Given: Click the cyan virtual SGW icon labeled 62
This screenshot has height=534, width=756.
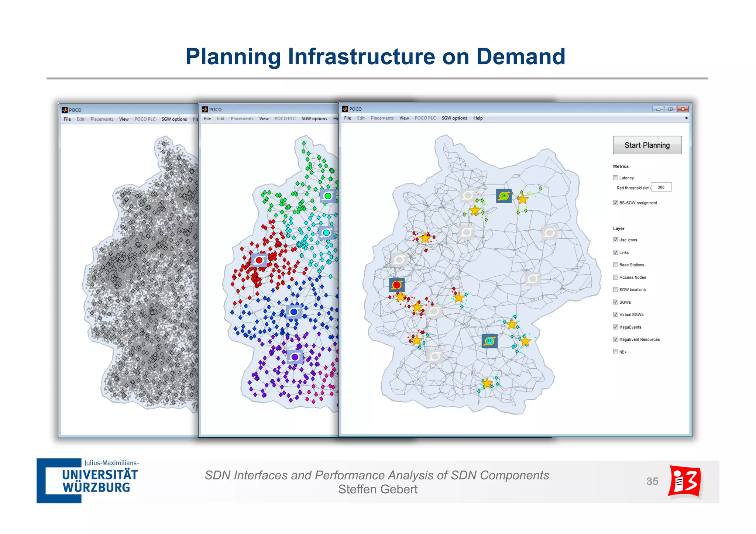Looking at the screenshot, I should point(489,341).
